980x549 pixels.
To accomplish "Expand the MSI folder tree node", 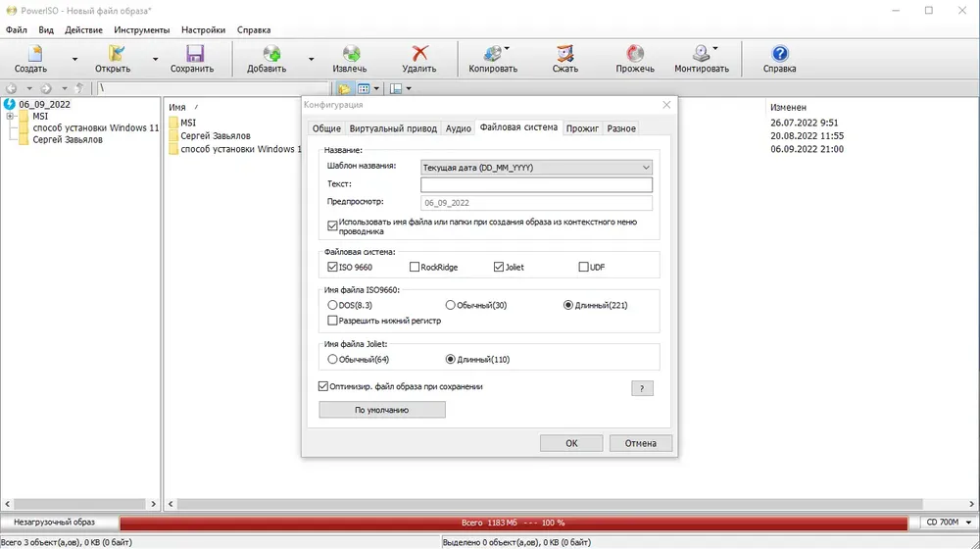I will pyautogui.click(x=10, y=117).
